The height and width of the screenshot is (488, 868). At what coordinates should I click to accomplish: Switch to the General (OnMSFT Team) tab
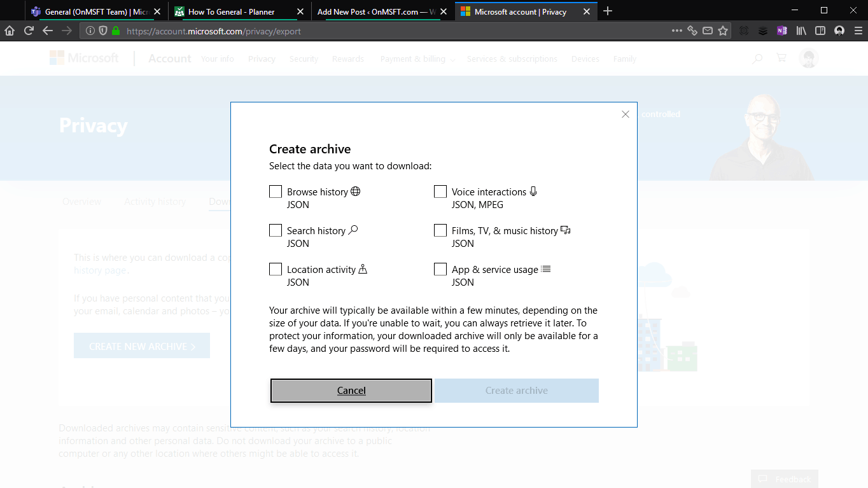[x=96, y=11]
